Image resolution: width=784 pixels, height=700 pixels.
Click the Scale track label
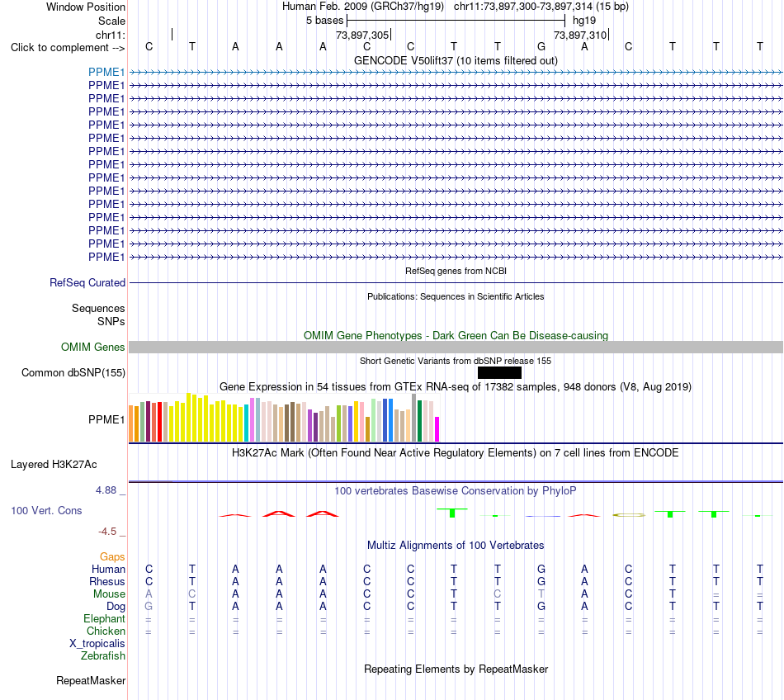click(x=112, y=21)
